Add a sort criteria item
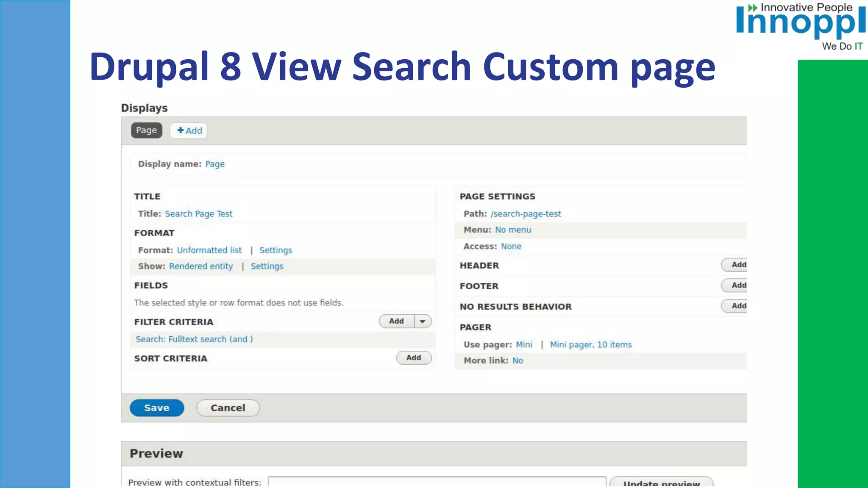 414,358
